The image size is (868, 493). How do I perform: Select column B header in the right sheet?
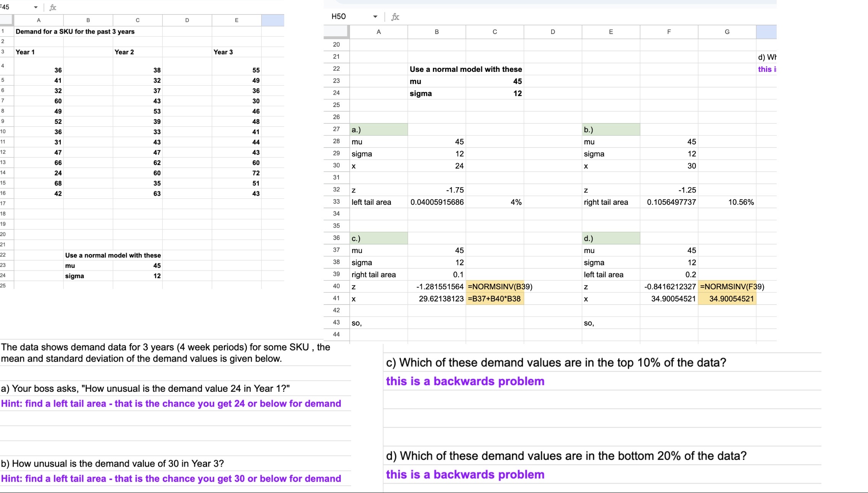[436, 32]
